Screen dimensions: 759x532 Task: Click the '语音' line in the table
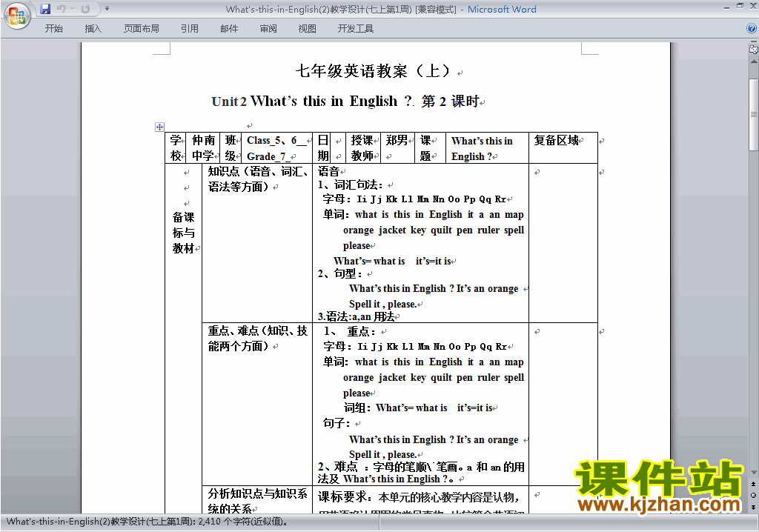328,171
